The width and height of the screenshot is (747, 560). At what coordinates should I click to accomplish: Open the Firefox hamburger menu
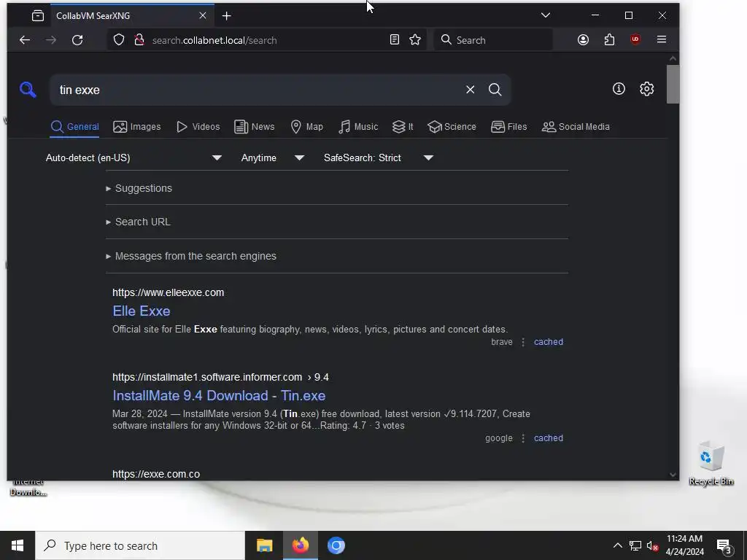click(x=661, y=40)
